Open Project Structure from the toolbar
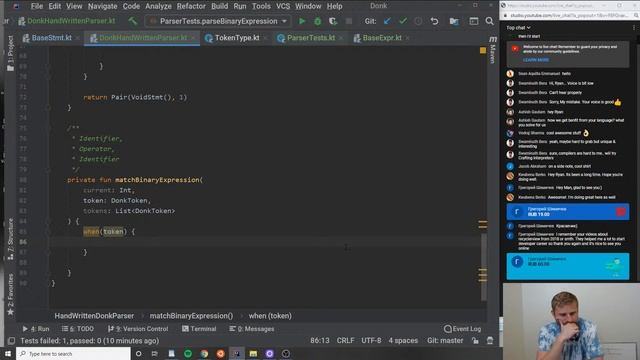Image resolution: width=640 pixels, height=360 pixels. (x=454, y=21)
